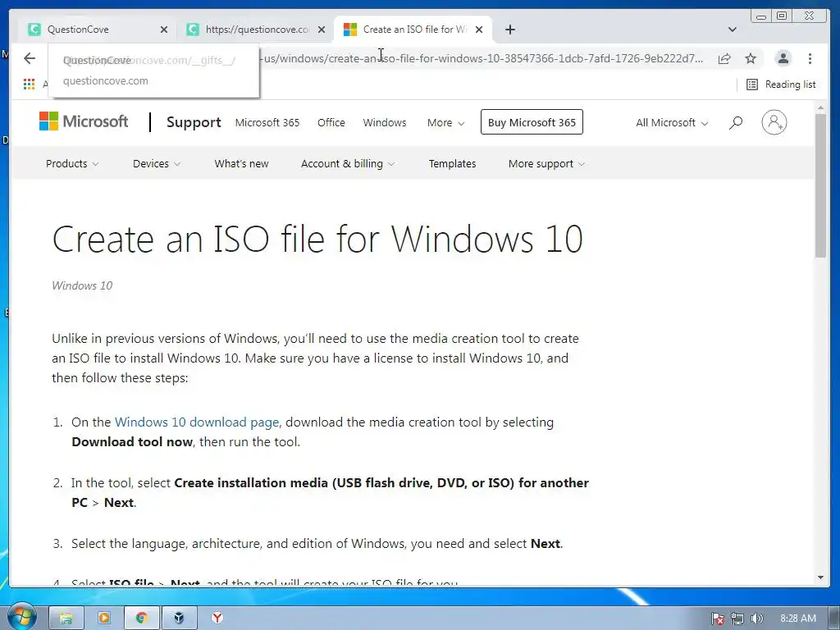Click the sign-in account icon
The height and width of the screenshot is (630, 840).
[x=774, y=122]
